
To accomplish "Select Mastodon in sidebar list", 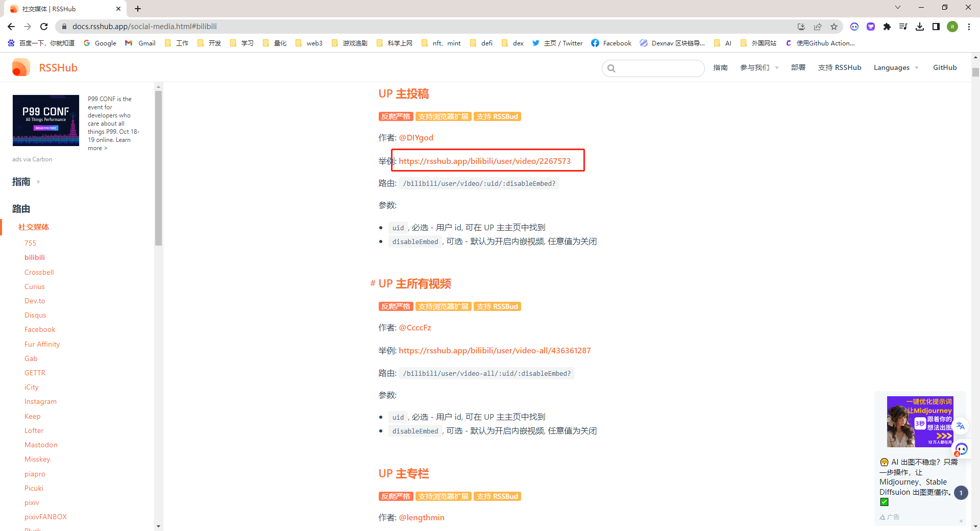I will point(41,445).
